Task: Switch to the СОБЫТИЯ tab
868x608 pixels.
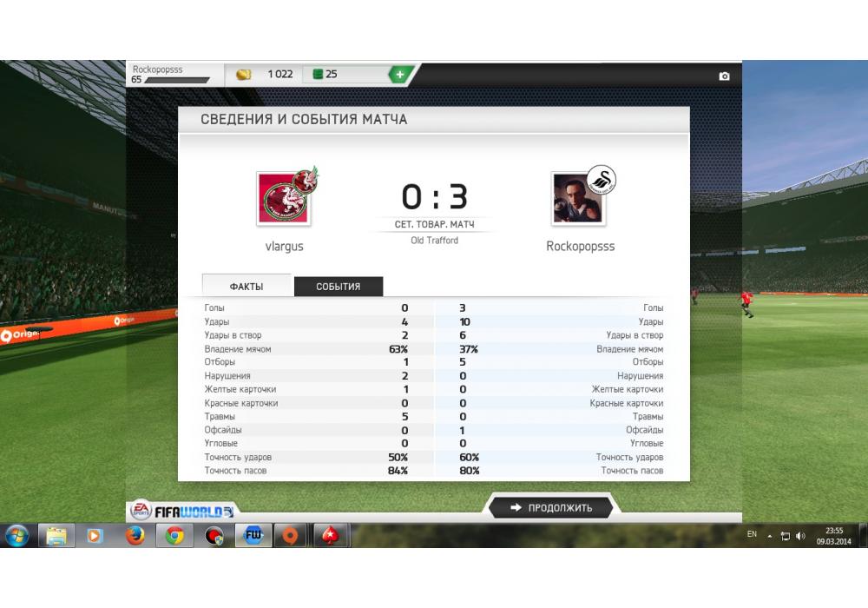Action: pyautogui.click(x=339, y=287)
